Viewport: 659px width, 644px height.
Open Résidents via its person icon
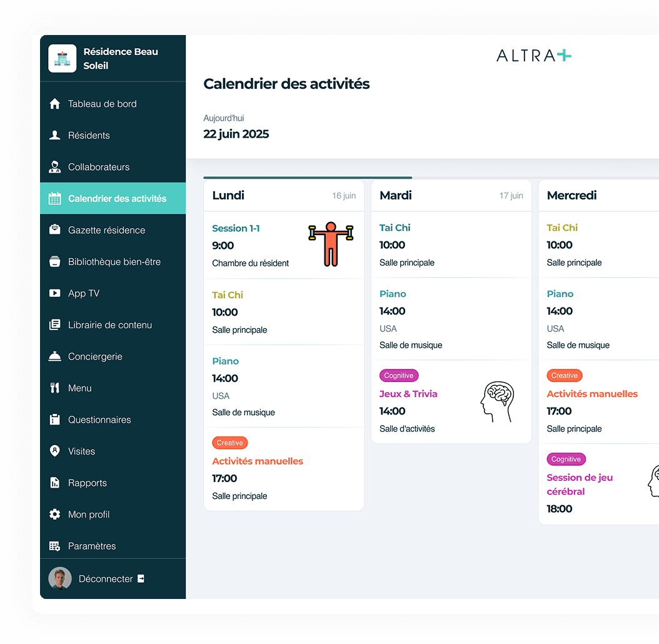pos(55,135)
